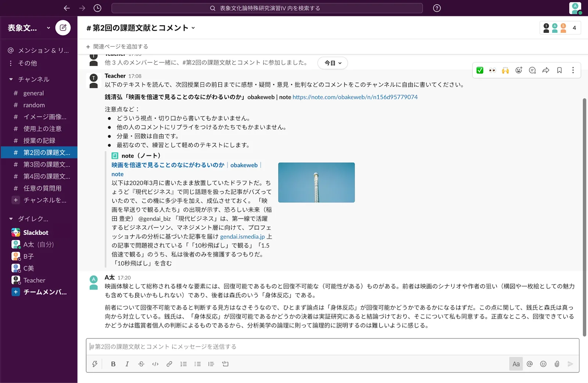The height and width of the screenshot is (383, 588).
Task: Click 関連ページを追加する button
Action: (117, 47)
